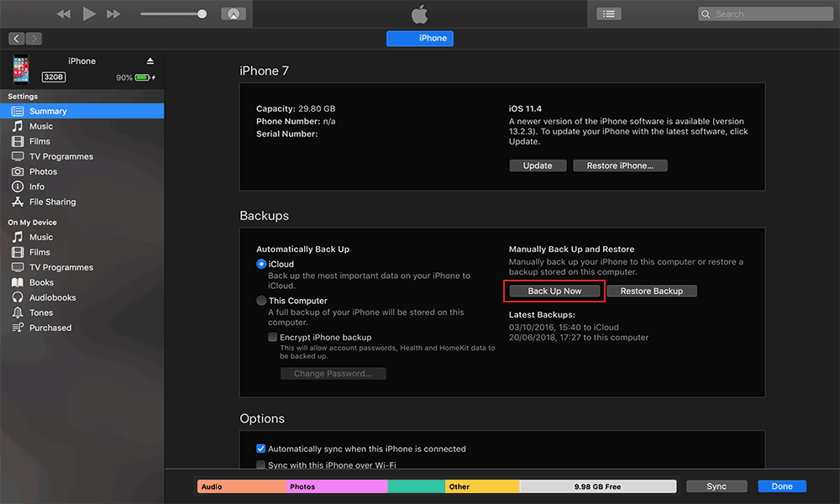The width and height of the screenshot is (840, 504).
Task: Open Info in the sidebar
Action: pos(82,186)
